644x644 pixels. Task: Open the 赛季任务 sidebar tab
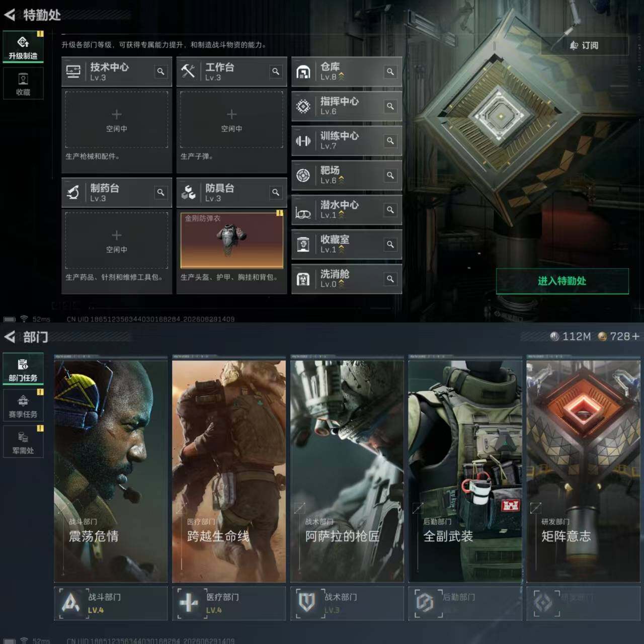pos(23,406)
